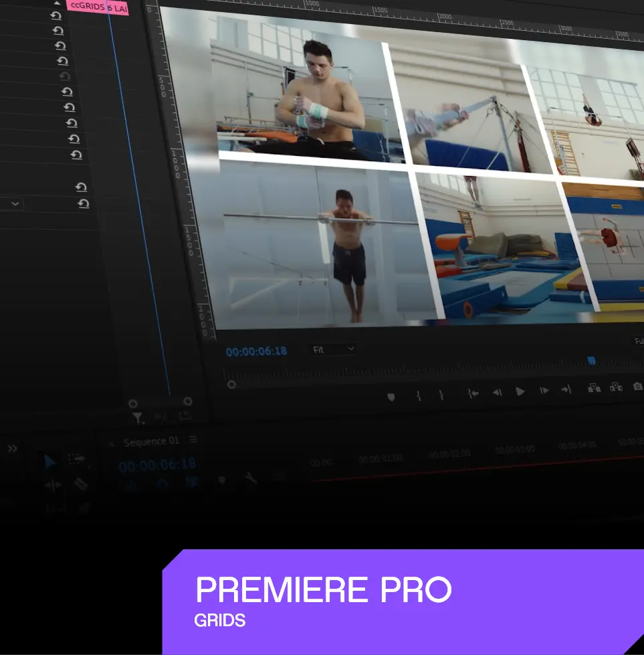
Task: Click the Step Back 1 Frame icon
Action: (x=497, y=393)
